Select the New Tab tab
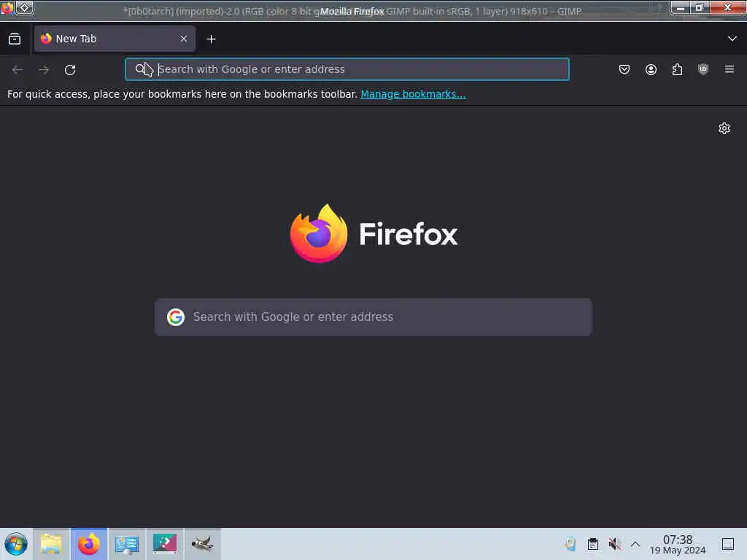 [115, 39]
